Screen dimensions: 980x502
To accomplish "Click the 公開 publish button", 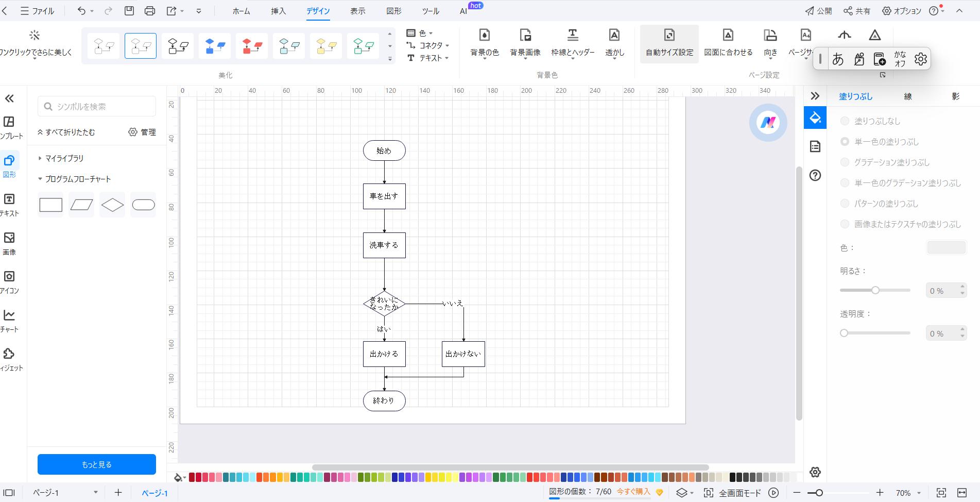I will [818, 11].
